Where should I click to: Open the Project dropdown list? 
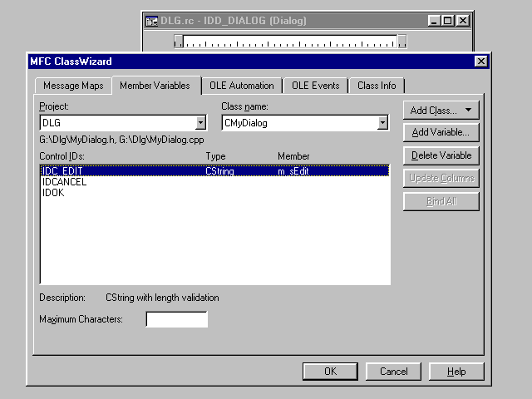coord(200,123)
